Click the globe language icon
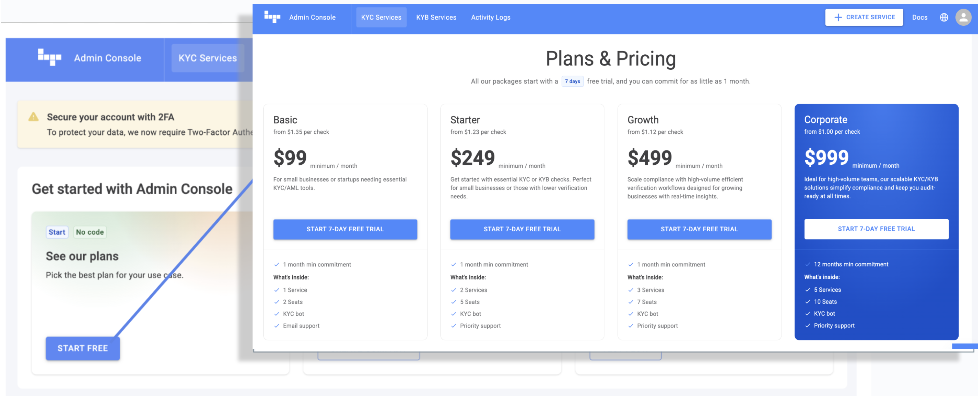This screenshot has height=396, width=980. pos(944,18)
